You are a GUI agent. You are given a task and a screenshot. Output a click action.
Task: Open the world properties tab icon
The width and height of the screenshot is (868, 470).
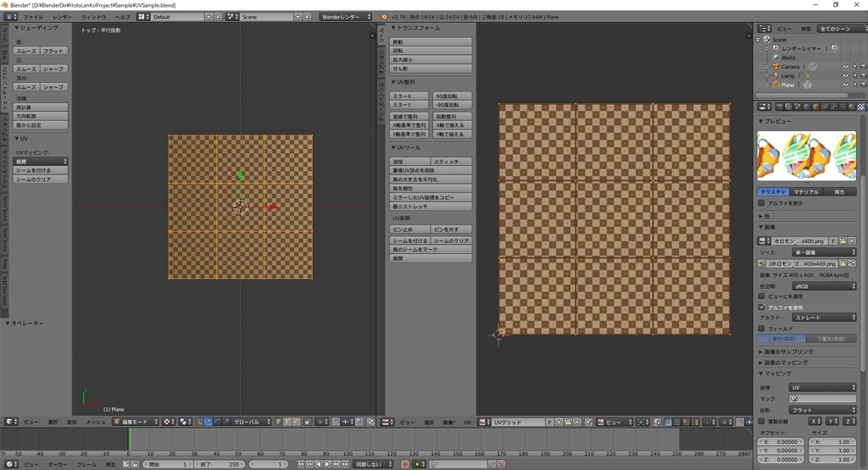pyautogui.click(x=807, y=107)
